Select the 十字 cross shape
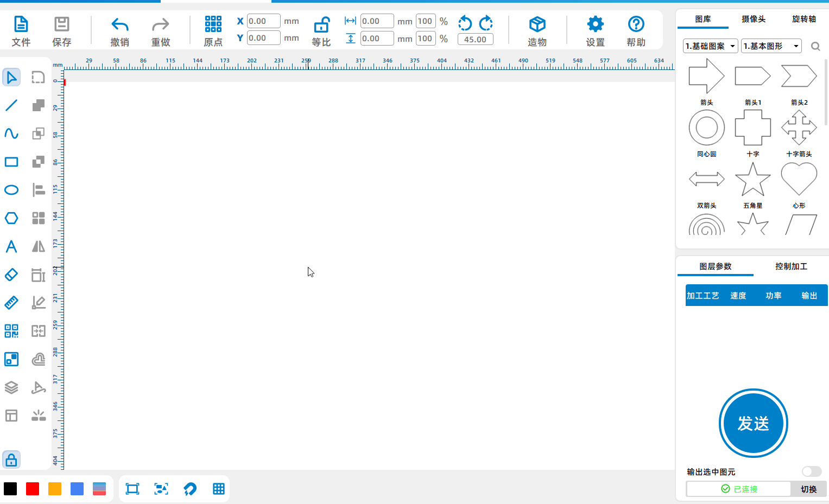Image resolution: width=829 pixels, height=504 pixels. click(x=752, y=128)
